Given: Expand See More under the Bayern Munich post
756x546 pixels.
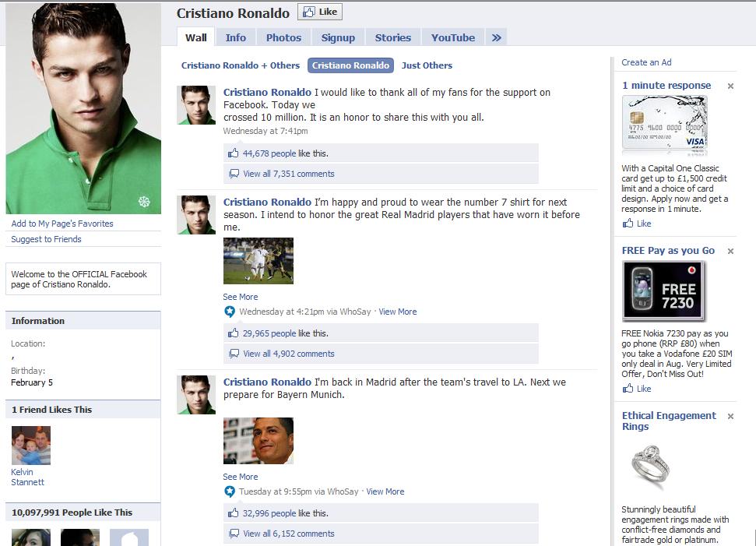Looking at the screenshot, I should [240, 477].
